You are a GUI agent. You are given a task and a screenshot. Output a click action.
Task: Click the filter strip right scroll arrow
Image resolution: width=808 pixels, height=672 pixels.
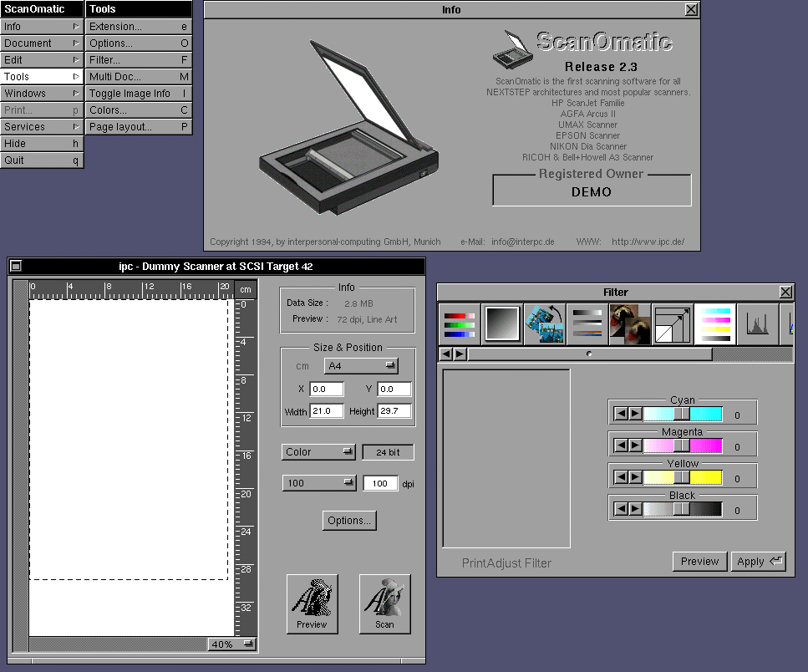[x=460, y=354]
